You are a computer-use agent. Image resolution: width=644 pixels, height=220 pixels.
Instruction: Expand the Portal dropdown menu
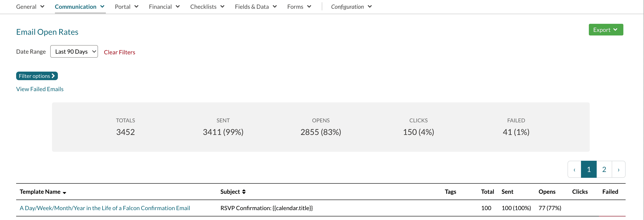[126, 7]
